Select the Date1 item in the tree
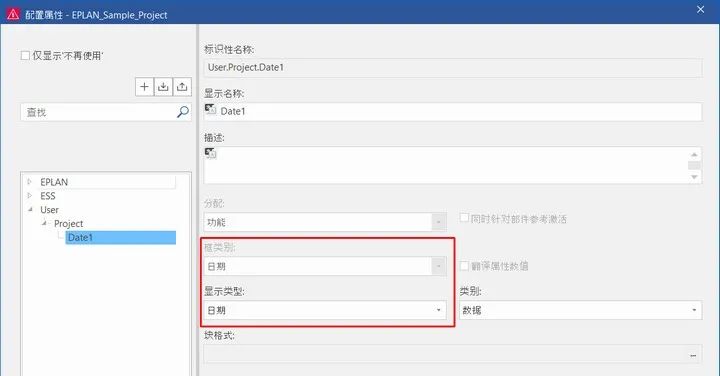This screenshot has width=720, height=376. coord(120,237)
